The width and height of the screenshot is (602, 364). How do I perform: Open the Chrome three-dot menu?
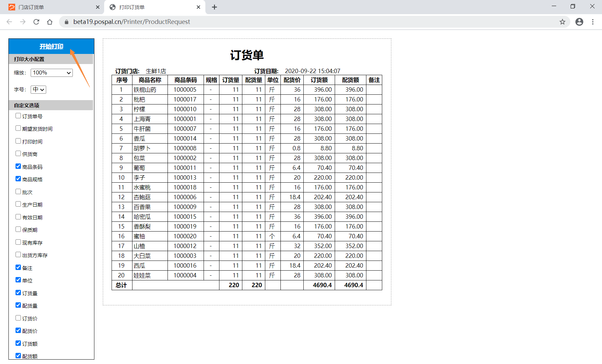pyautogui.click(x=593, y=22)
